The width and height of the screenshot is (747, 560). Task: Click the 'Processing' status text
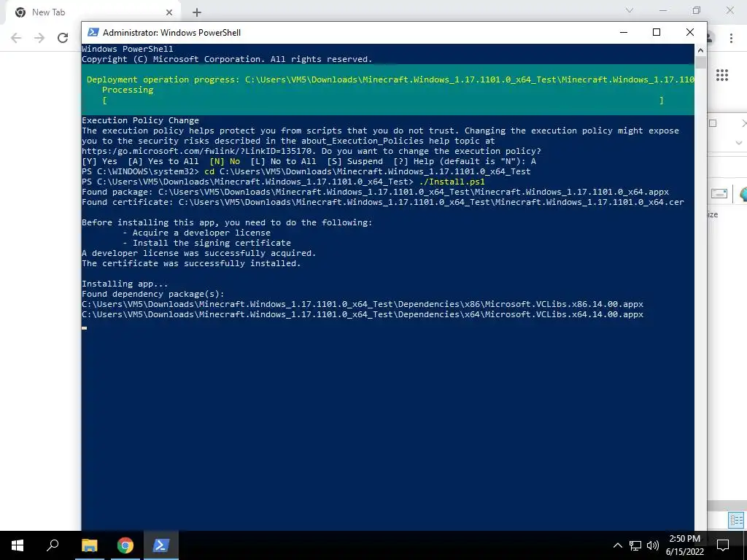[128, 90]
